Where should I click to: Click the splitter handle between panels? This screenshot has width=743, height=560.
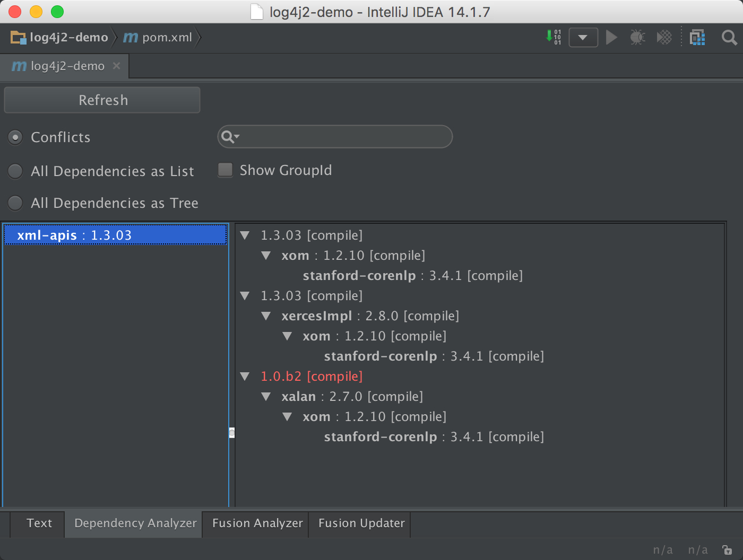[x=232, y=433]
